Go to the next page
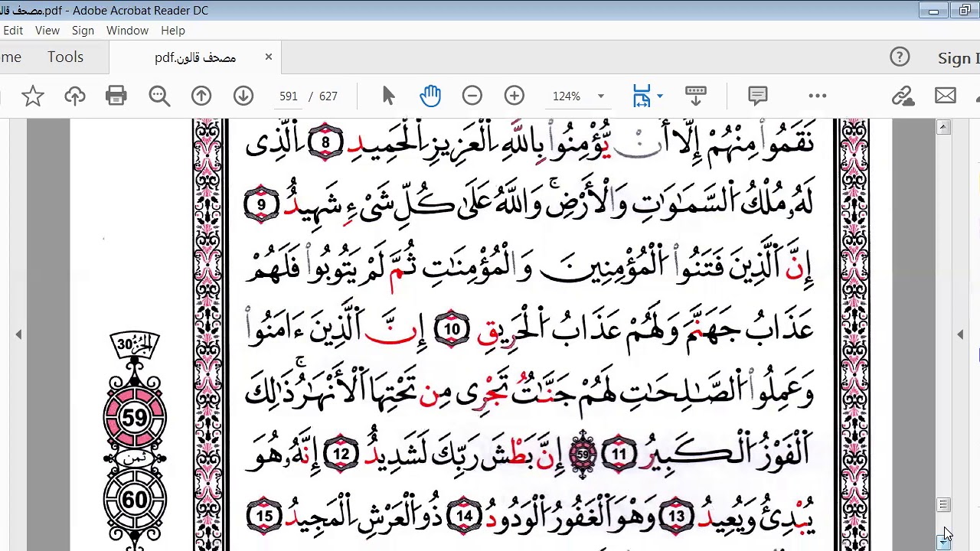The image size is (980, 551). 243,96
